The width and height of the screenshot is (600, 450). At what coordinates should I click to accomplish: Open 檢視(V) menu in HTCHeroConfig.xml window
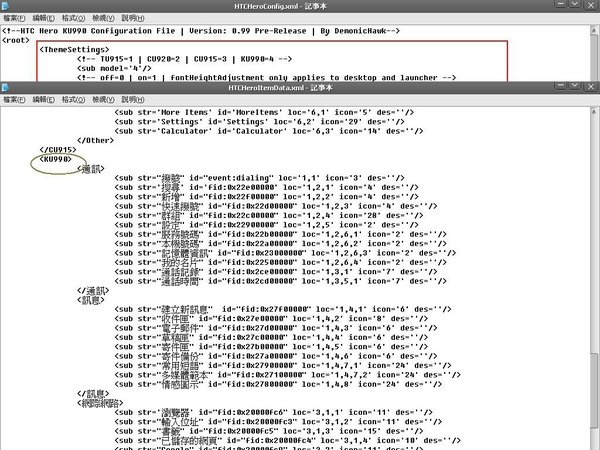[x=103, y=18]
